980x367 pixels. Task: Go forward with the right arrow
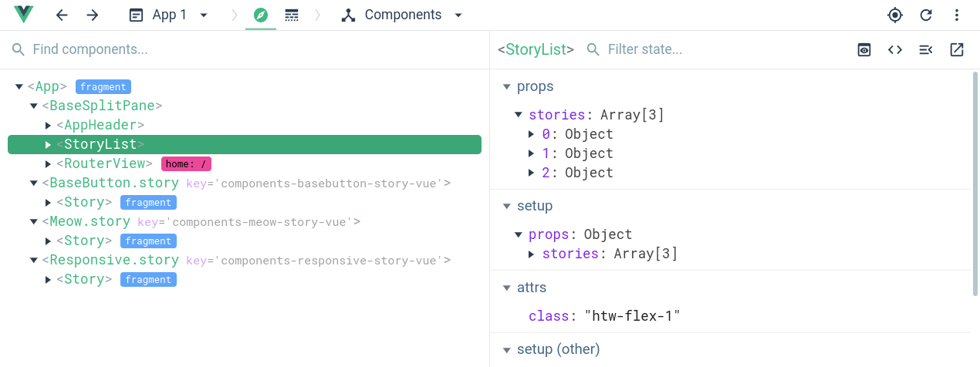point(93,15)
